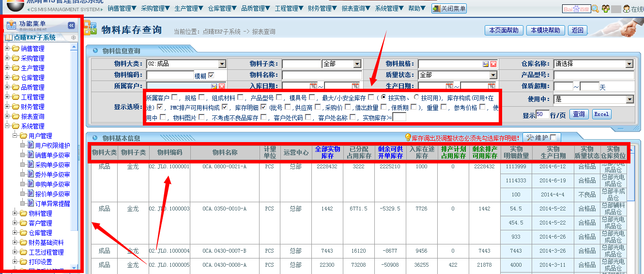This screenshot has height=274, width=644.
Task: Open the 物料大类 dropdown list
Action: (222, 64)
